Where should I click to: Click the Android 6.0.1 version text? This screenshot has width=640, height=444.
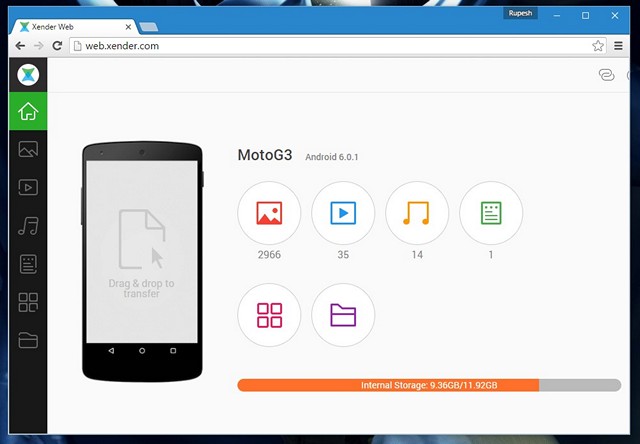click(331, 157)
